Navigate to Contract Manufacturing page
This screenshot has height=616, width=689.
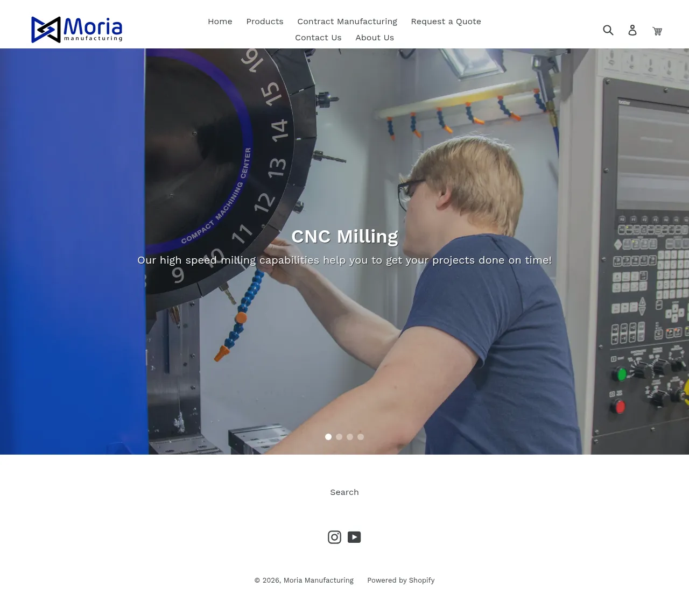[x=347, y=22]
